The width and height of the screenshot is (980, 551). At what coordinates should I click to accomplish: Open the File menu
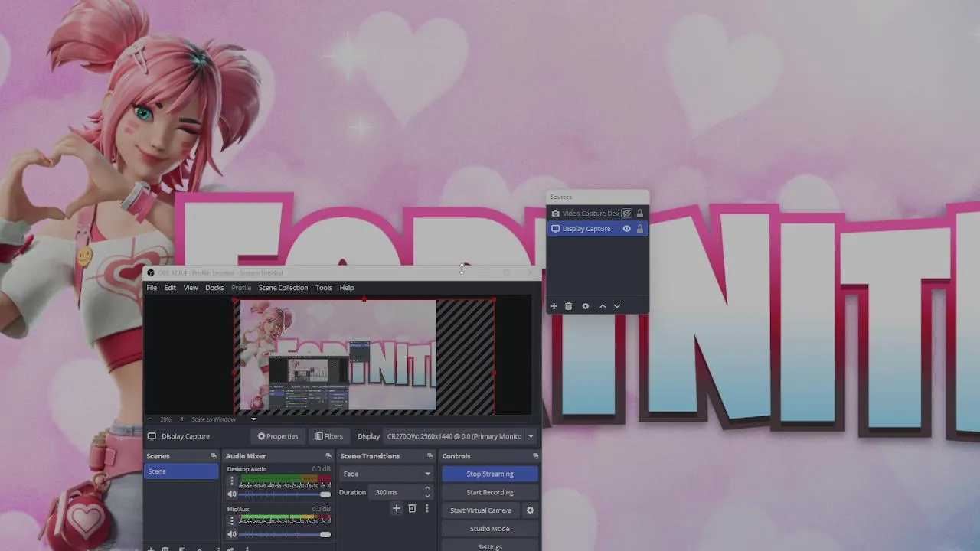click(152, 288)
